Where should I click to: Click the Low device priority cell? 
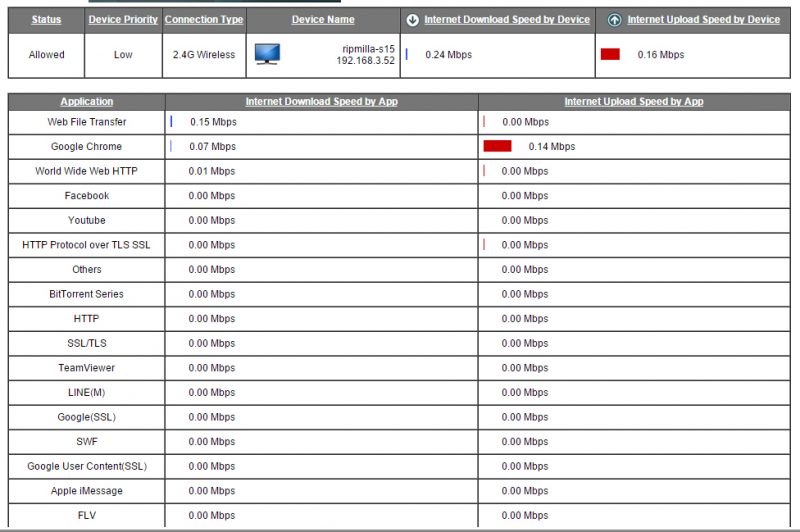pyautogui.click(x=123, y=55)
